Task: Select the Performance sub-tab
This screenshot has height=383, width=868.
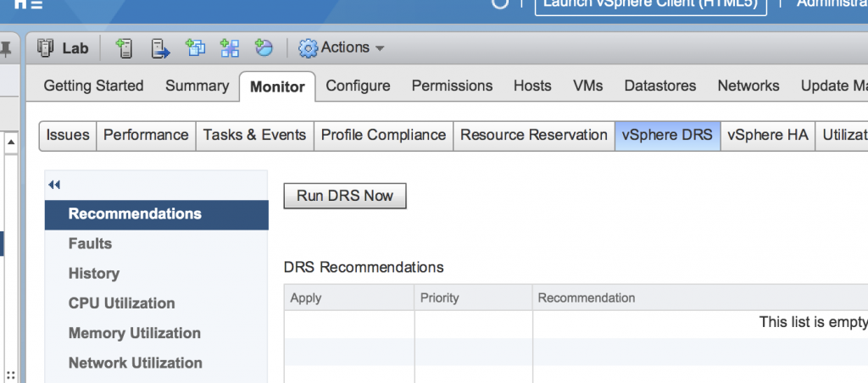Action: point(146,136)
